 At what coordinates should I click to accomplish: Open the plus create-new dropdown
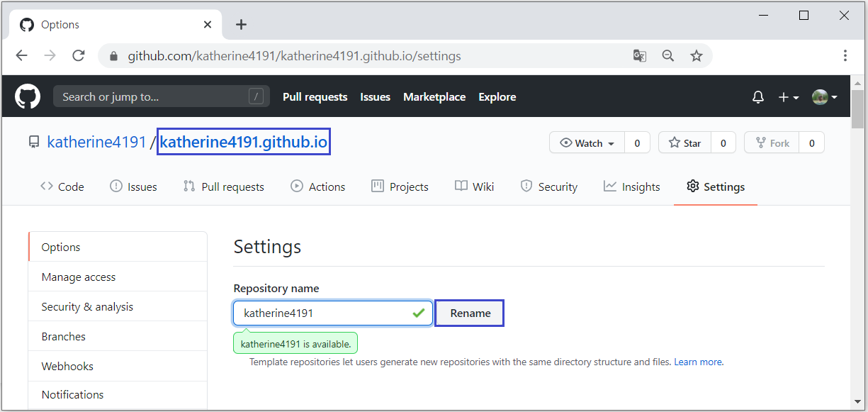(x=789, y=97)
